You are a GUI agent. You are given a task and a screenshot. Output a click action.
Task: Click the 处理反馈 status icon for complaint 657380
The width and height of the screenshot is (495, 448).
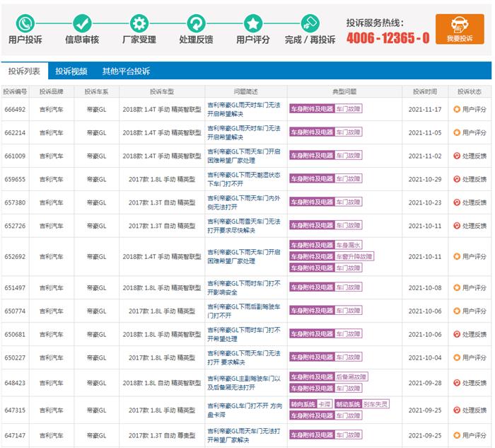point(457,202)
